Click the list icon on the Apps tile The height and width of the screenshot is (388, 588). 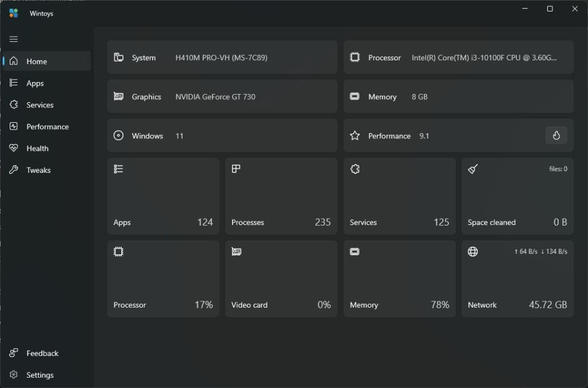pyautogui.click(x=119, y=169)
